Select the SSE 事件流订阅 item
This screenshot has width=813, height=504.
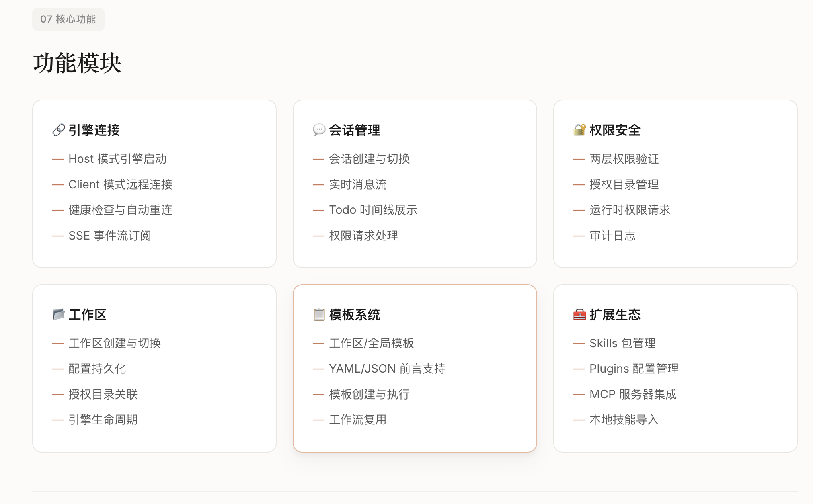[109, 236]
